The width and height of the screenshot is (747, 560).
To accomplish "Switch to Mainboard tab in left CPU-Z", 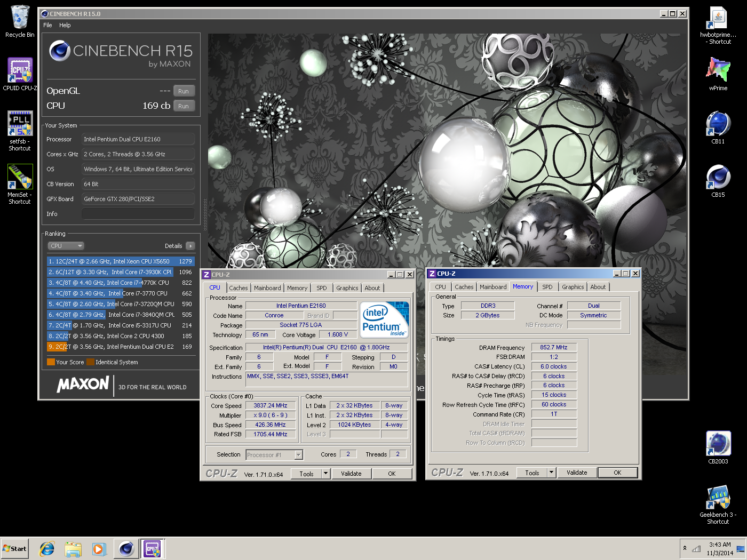I will (x=267, y=288).
